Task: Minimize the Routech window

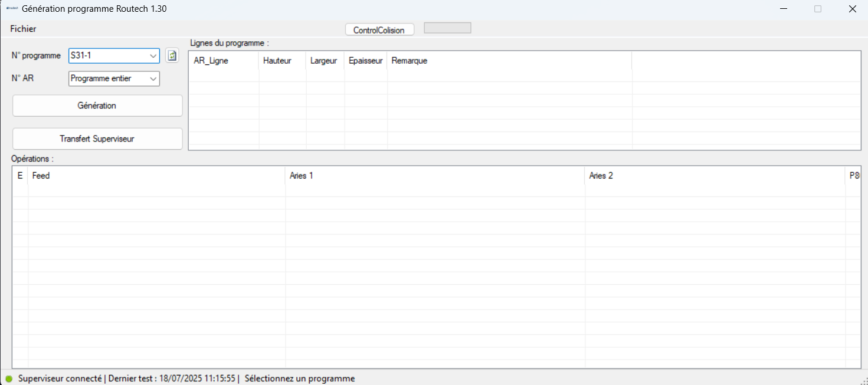Action: tap(784, 9)
